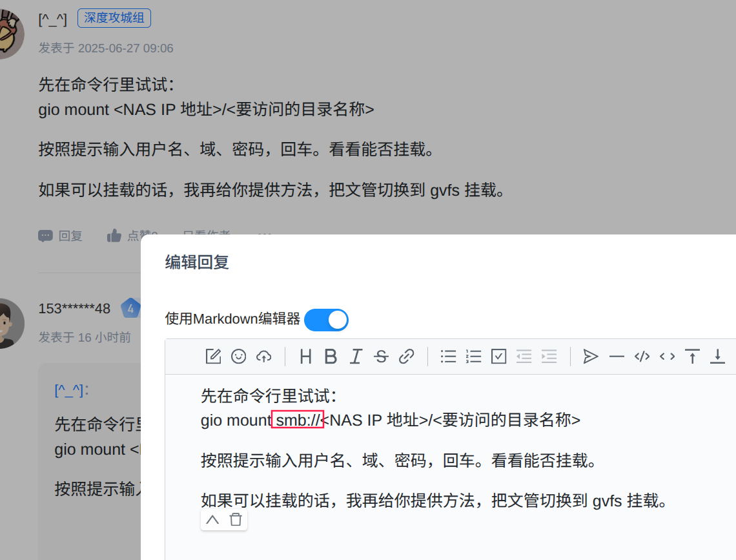Image resolution: width=736 pixels, height=560 pixels.
Task: Toggle the 使用Markdown编辑器 switch
Action: [x=326, y=320]
